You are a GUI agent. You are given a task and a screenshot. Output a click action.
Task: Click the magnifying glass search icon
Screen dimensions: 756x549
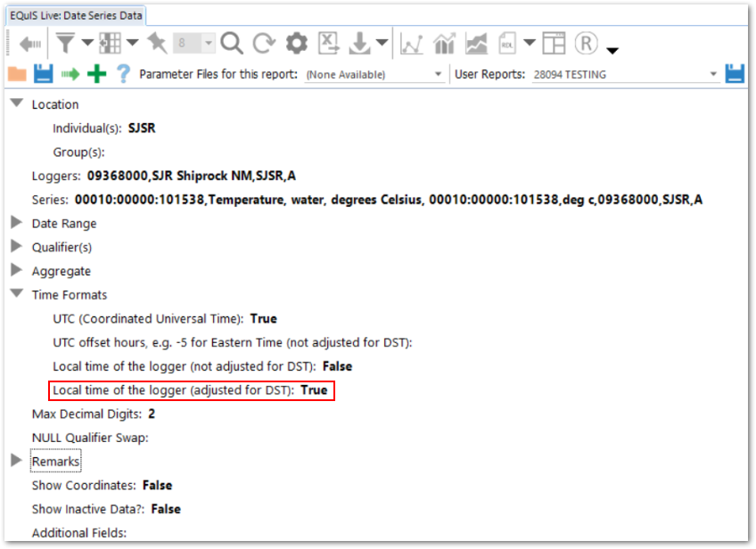pyautogui.click(x=232, y=43)
